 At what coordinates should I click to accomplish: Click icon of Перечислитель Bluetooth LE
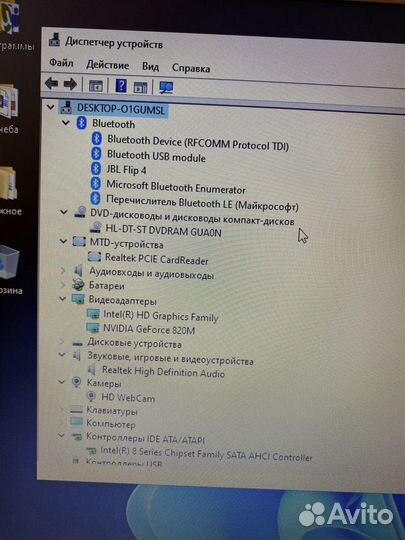(95, 198)
